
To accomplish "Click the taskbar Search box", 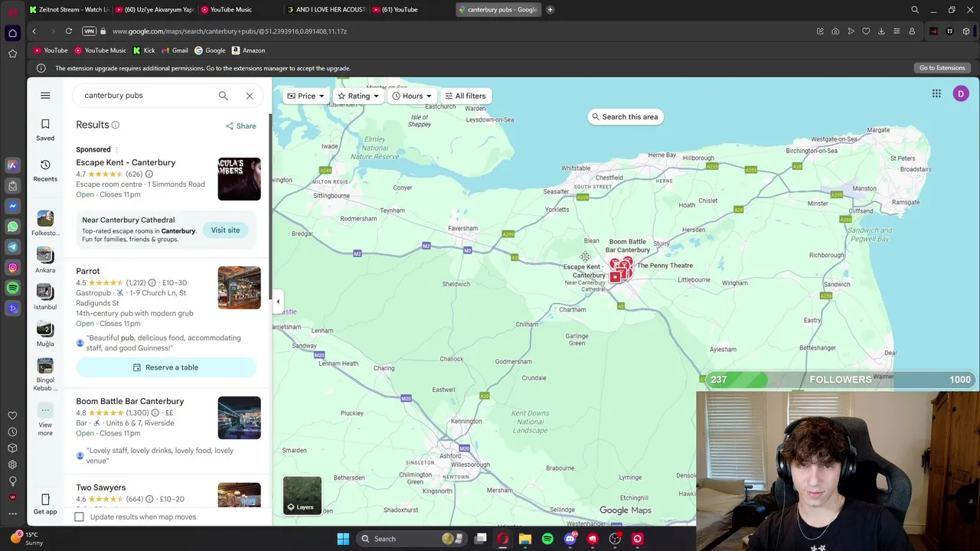I will pos(411,539).
